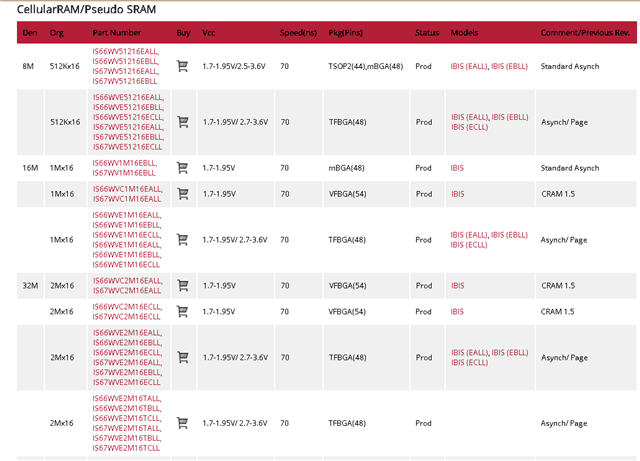Click cart icon in IS66WVE1M16EBLL row
The image size is (640, 461).
pyautogui.click(x=182, y=240)
